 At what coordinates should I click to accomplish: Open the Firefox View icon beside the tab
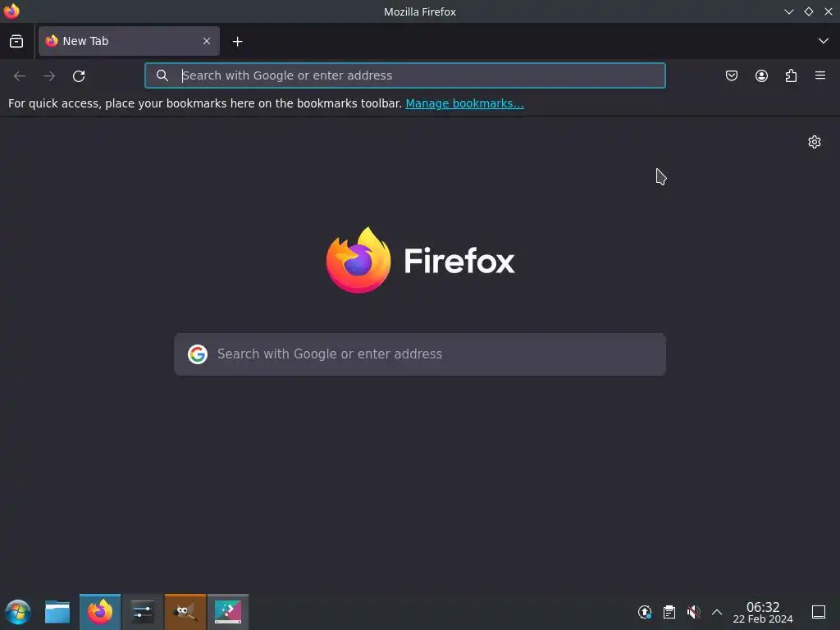16,41
